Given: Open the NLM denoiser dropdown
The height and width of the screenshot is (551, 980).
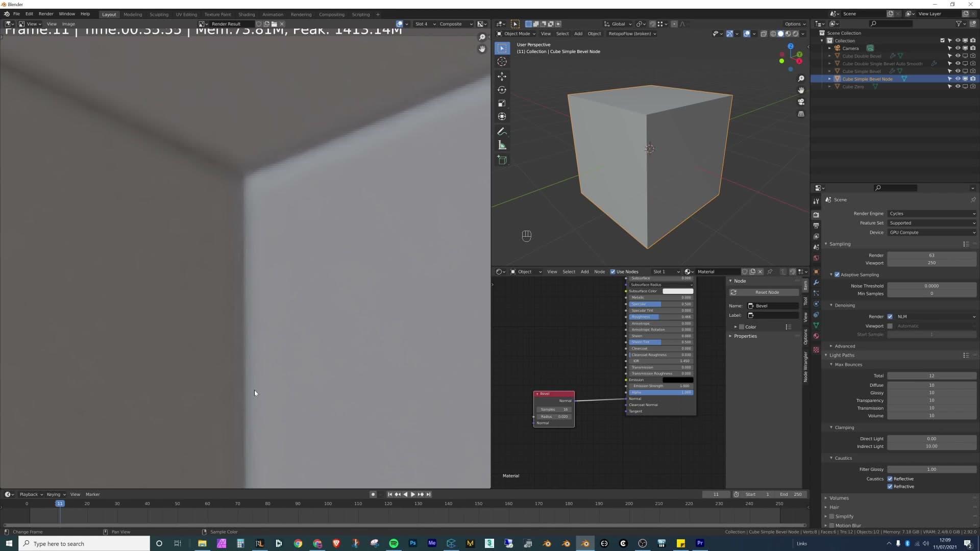Looking at the screenshot, I should pos(936,317).
